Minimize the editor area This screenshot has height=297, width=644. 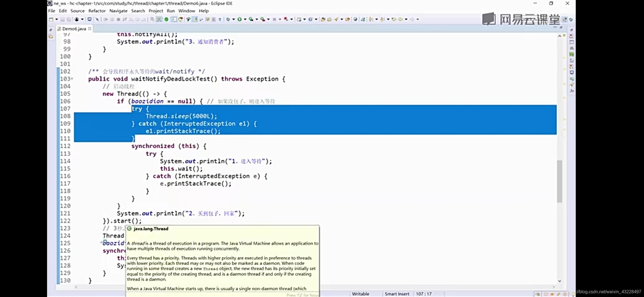point(555,27)
